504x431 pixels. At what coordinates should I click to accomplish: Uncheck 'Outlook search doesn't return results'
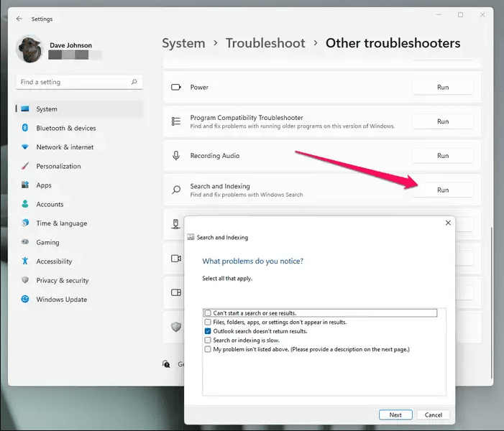click(208, 331)
